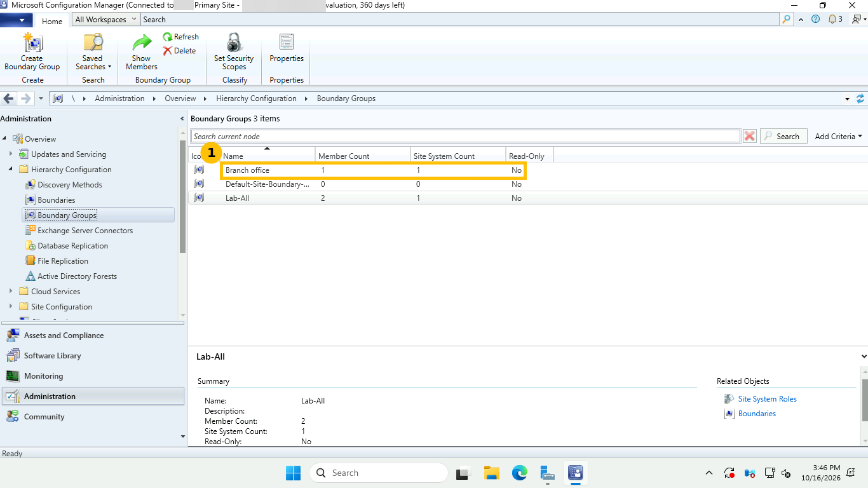The width and height of the screenshot is (868, 488).
Task: Click the search magnifier in the top bar
Action: [787, 19]
